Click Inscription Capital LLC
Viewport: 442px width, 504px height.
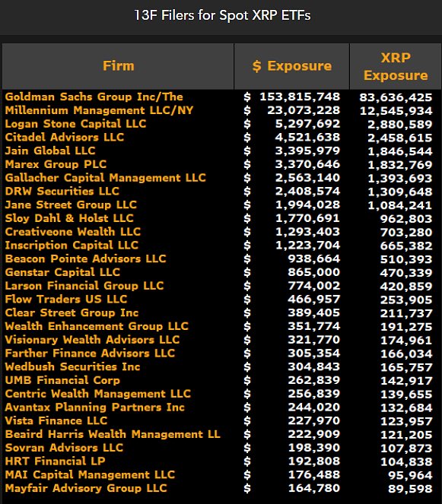pyautogui.click(x=72, y=246)
